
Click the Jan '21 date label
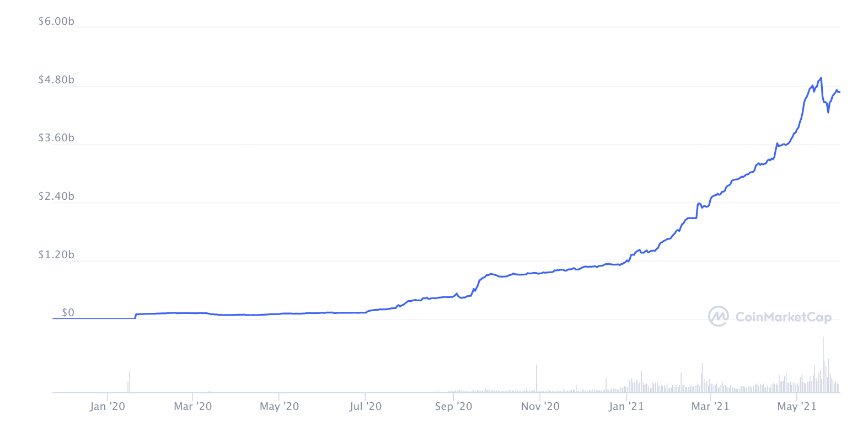626,407
